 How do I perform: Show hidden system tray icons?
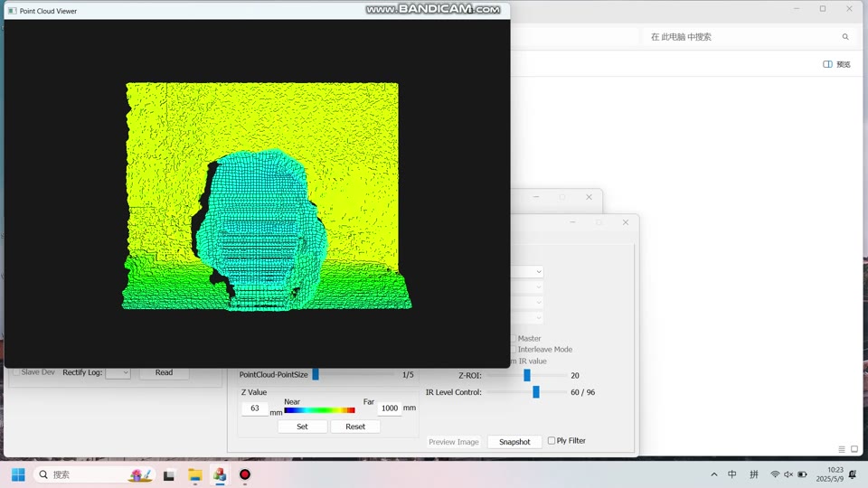[x=714, y=474]
